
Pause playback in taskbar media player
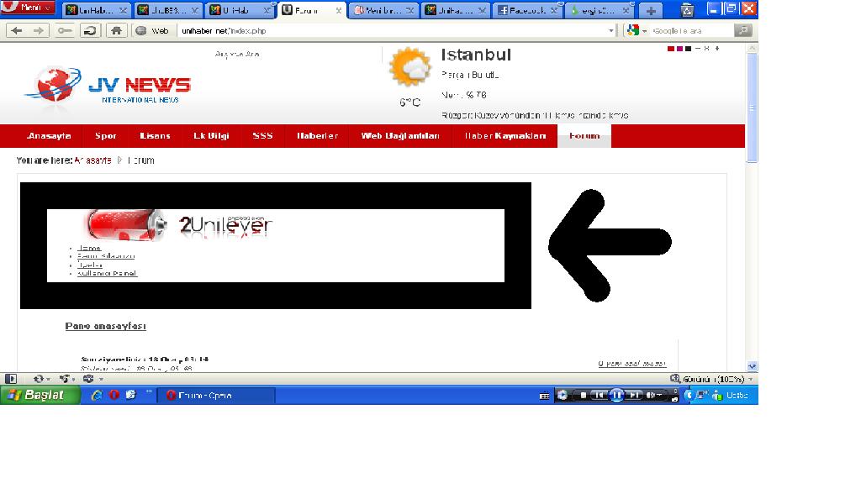pos(616,395)
